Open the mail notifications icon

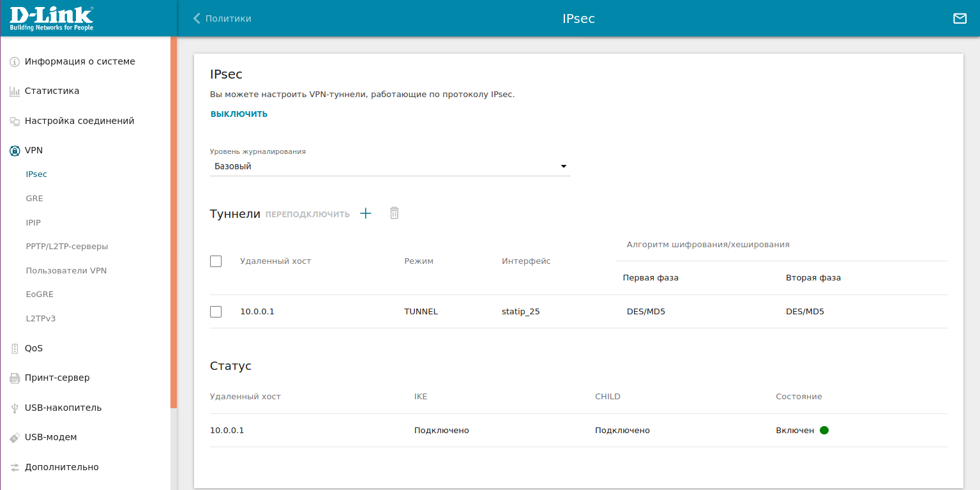point(960,19)
